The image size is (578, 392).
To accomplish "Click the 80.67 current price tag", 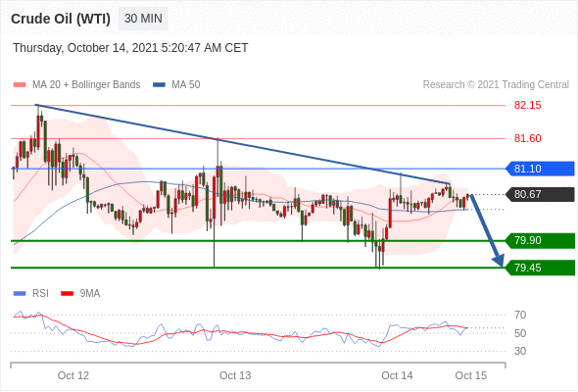I will [540, 194].
